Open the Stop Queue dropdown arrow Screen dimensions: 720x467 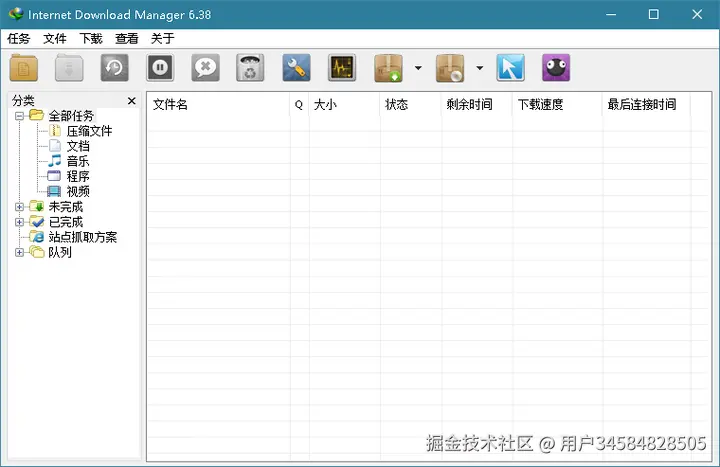(479, 68)
